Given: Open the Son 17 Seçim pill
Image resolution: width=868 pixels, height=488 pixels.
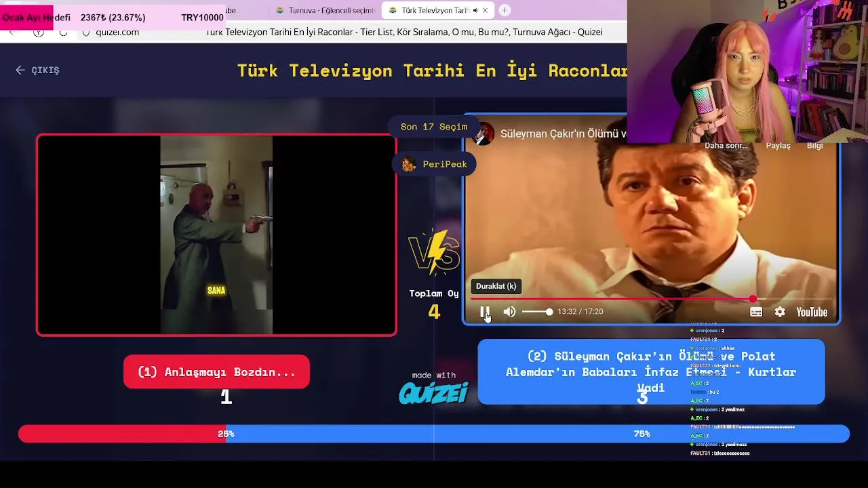Looking at the screenshot, I should (x=434, y=127).
